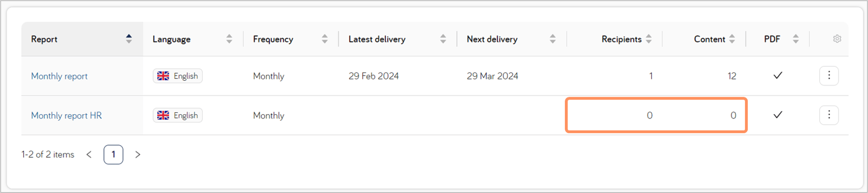Screen dimensions: 868x193
Task: Go to next page arrow
Action: tap(138, 154)
